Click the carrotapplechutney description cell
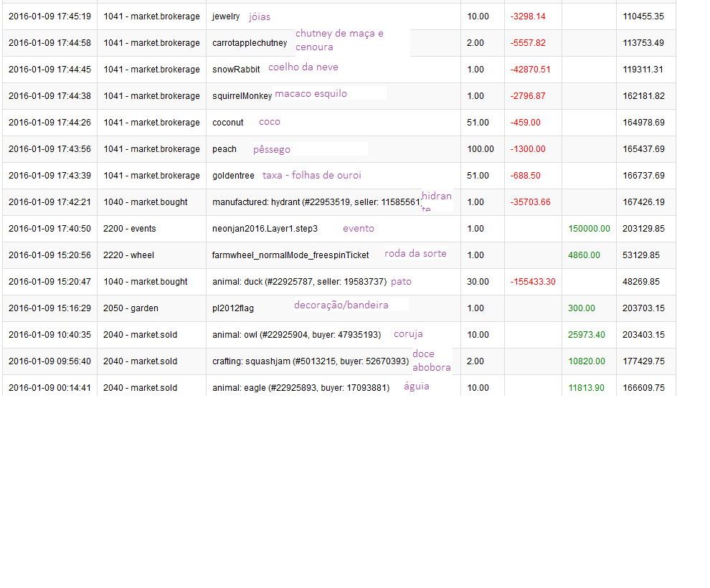Screen dimensions: 710x588 [250, 43]
